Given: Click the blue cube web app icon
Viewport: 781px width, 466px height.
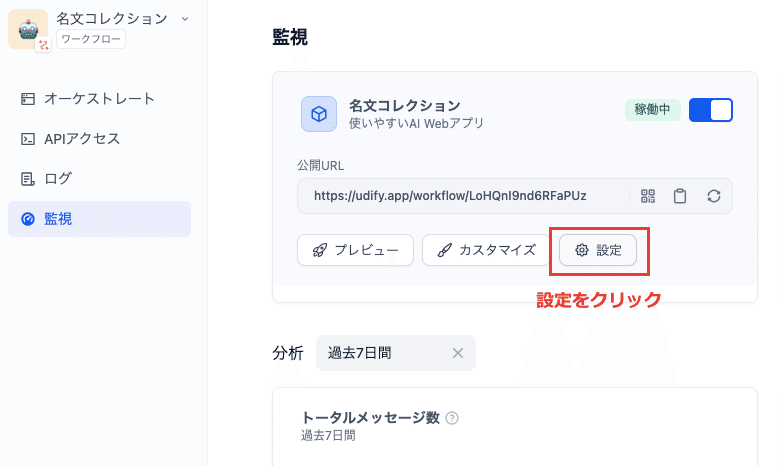Looking at the screenshot, I should pyautogui.click(x=319, y=114).
